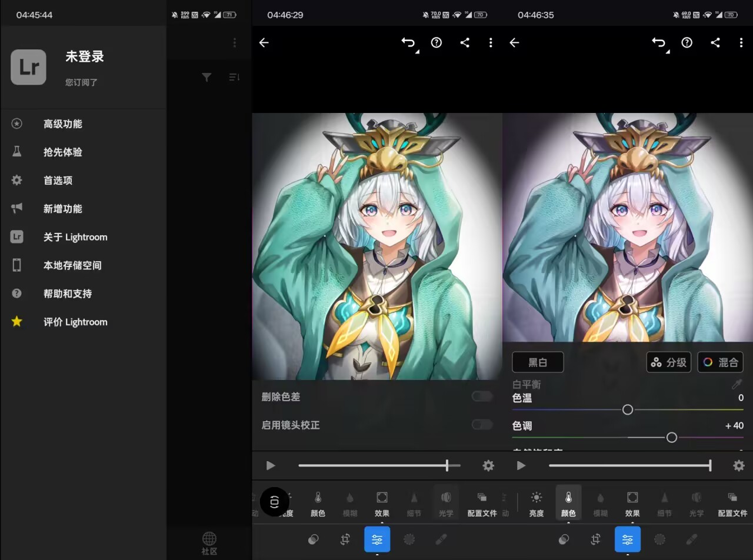Toggle the 黑白 black and white button
This screenshot has height=560, width=753.
click(538, 362)
